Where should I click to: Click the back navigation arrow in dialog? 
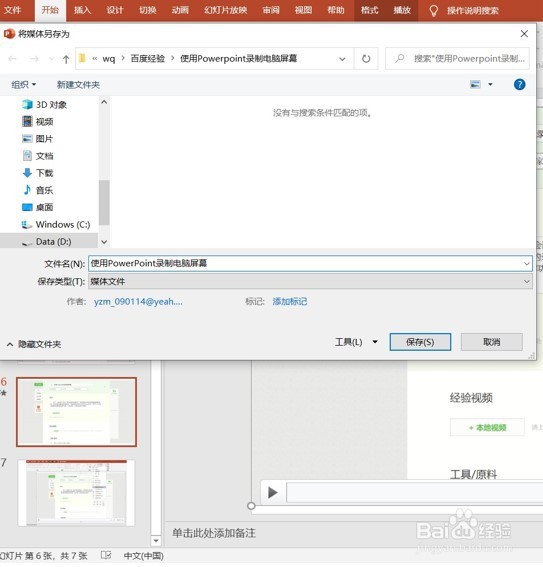coord(12,59)
